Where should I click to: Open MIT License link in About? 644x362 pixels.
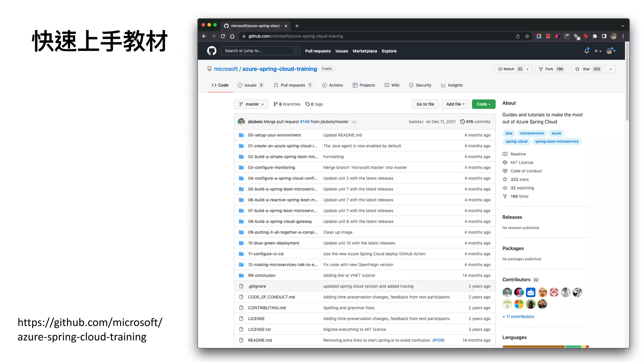coord(518,162)
